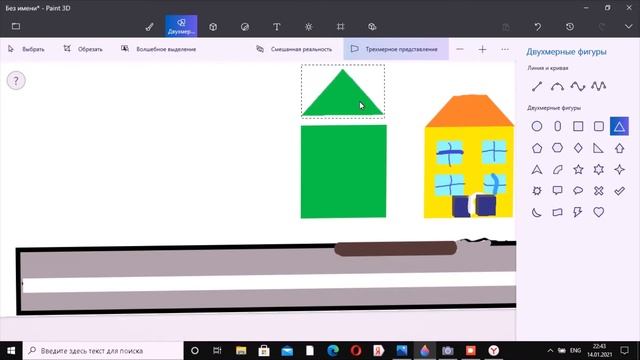
Task: Zoom in with the plus button
Action: 482,49
